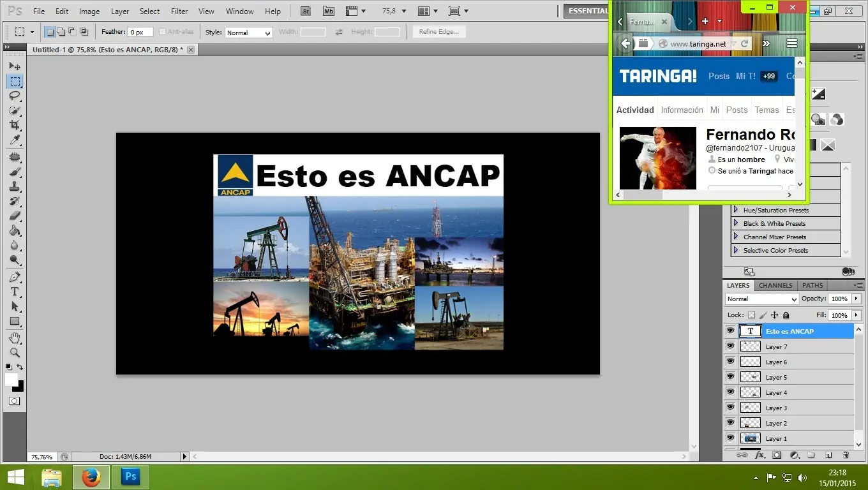Select the Spot Healing Brush tool
868x490 pixels.
(x=15, y=157)
